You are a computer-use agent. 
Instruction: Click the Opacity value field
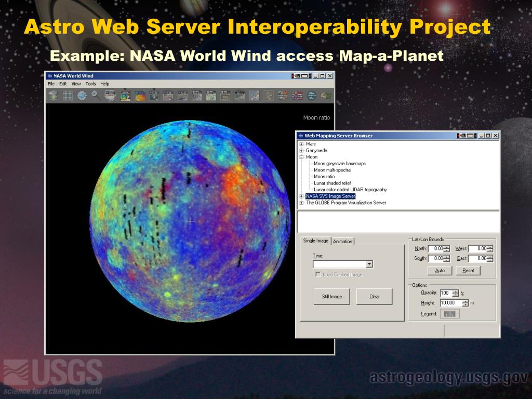pyautogui.click(x=446, y=293)
